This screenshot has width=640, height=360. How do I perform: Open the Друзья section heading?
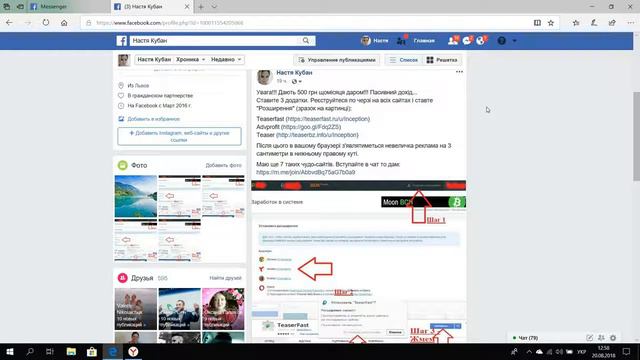(142, 278)
